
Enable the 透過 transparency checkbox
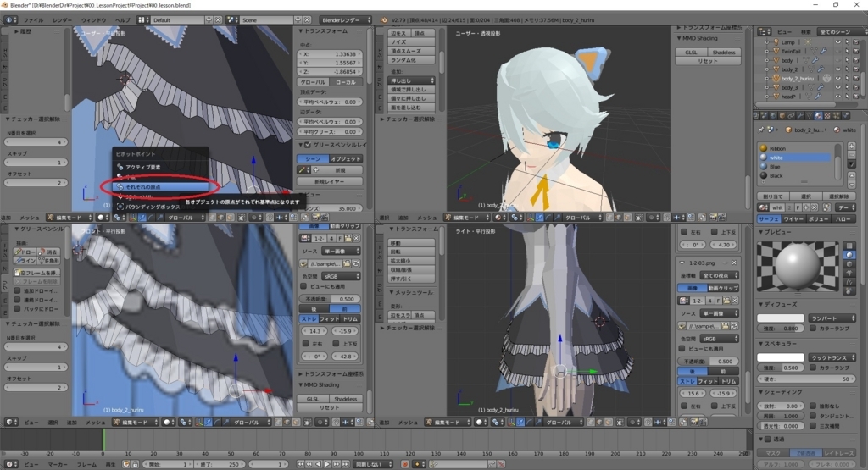click(x=768, y=440)
